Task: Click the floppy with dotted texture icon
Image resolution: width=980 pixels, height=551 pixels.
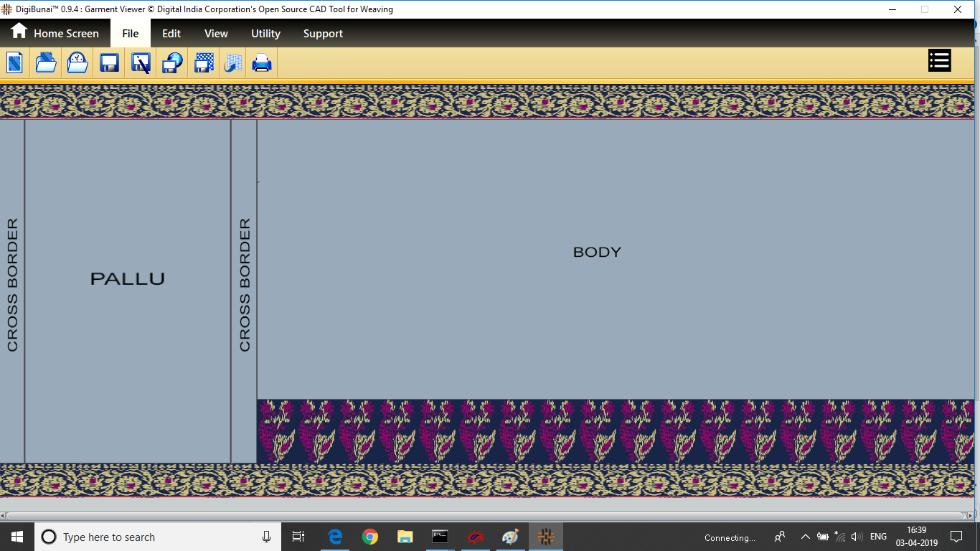Action: [204, 63]
